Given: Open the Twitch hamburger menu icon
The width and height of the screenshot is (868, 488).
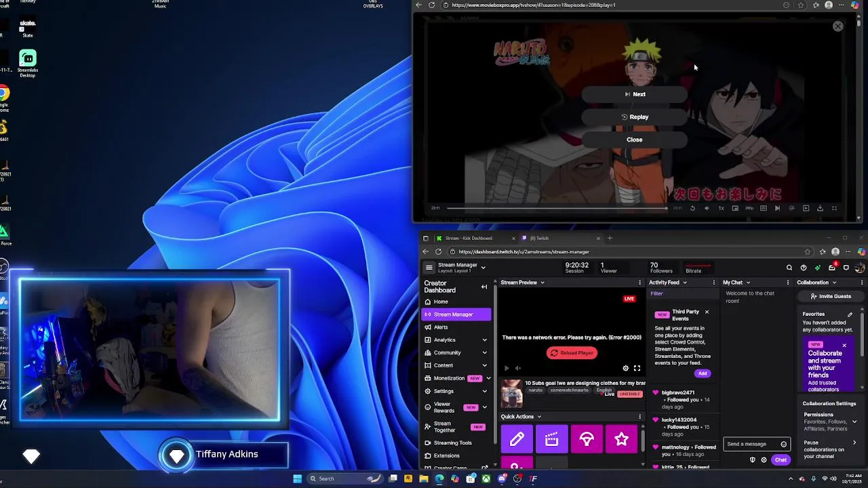Looking at the screenshot, I should point(429,268).
